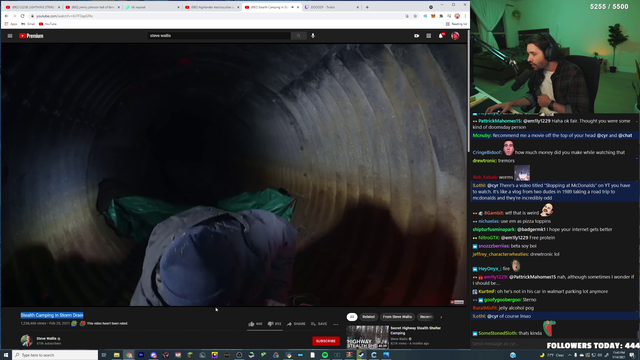
Task: Switch to the jimmy johnson hall of fame tab
Action: click(93, 7)
